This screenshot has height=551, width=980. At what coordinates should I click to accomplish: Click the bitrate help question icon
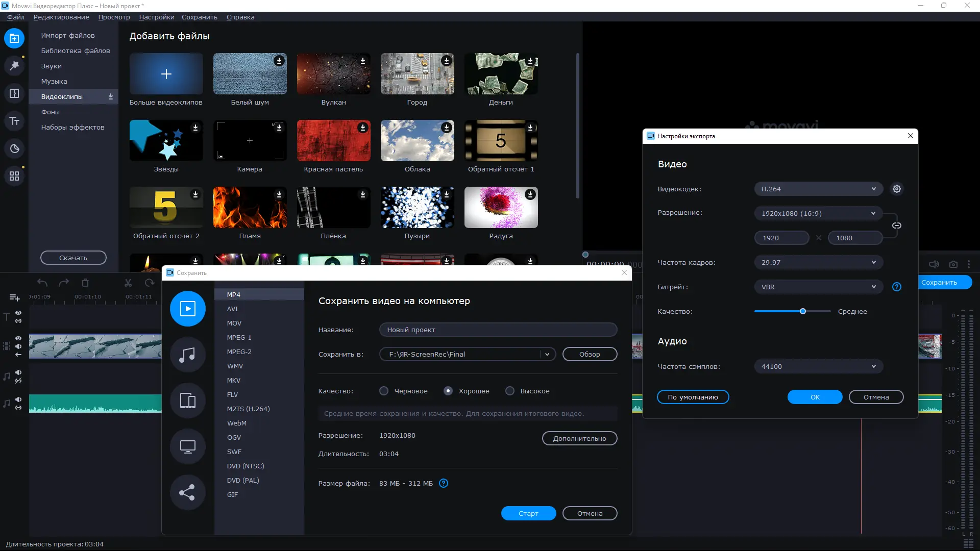click(897, 287)
